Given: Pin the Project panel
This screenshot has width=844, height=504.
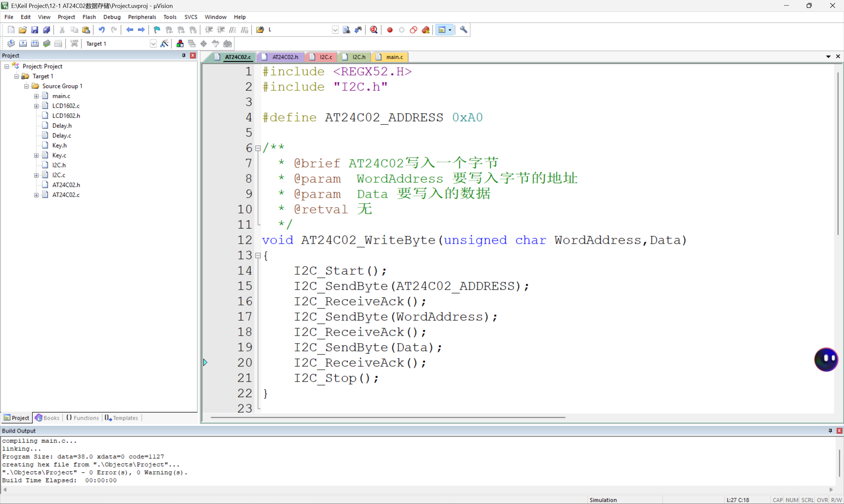Looking at the screenshot, I should pyautogui.click(x=184, y=55).
